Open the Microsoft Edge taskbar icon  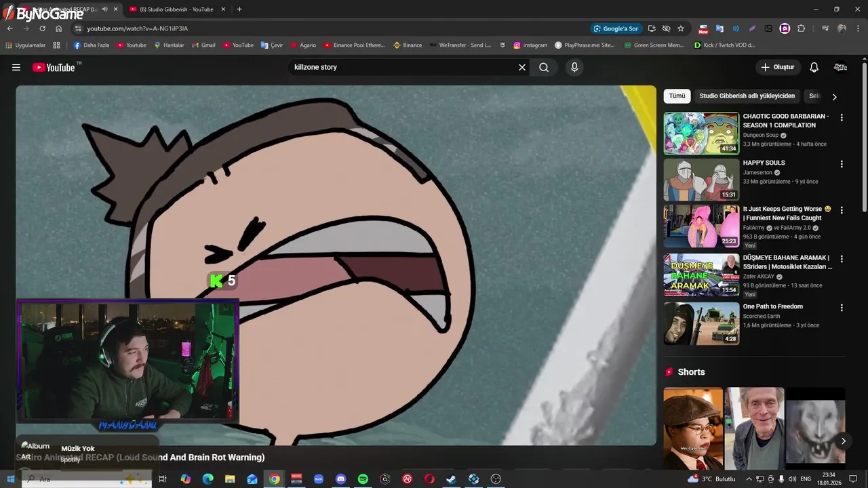(208, 479)
